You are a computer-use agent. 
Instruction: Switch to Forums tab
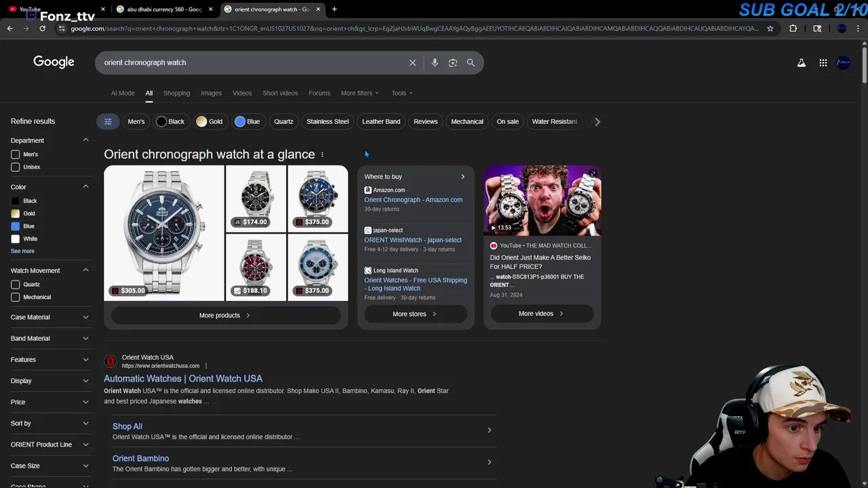pos(319,93)
